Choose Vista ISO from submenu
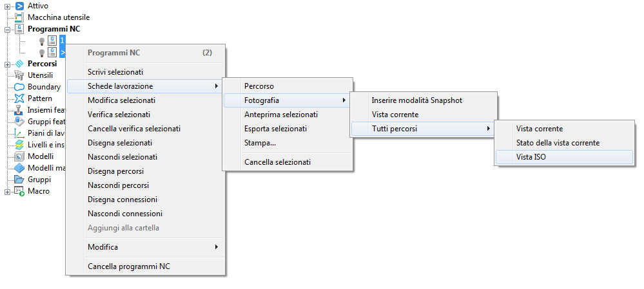644x289 pixels. pos(531,157)
